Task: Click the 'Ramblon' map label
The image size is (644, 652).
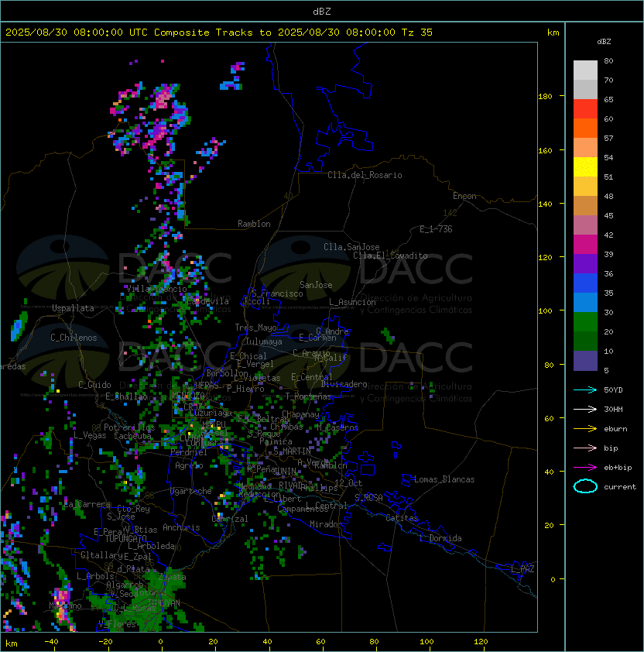Action: (254, 224)
